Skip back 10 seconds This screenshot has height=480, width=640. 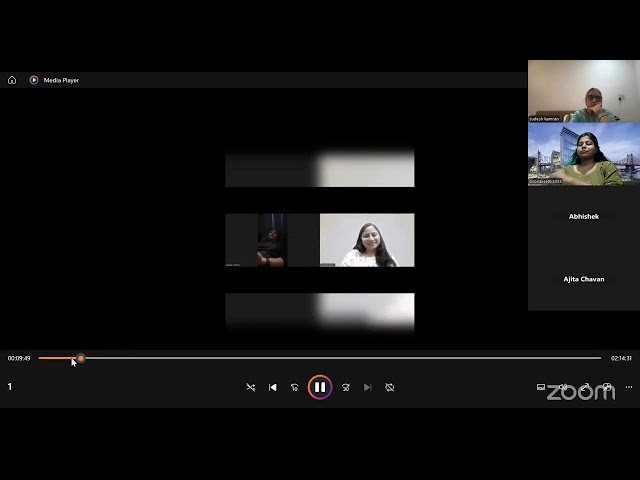pos(294,387)
